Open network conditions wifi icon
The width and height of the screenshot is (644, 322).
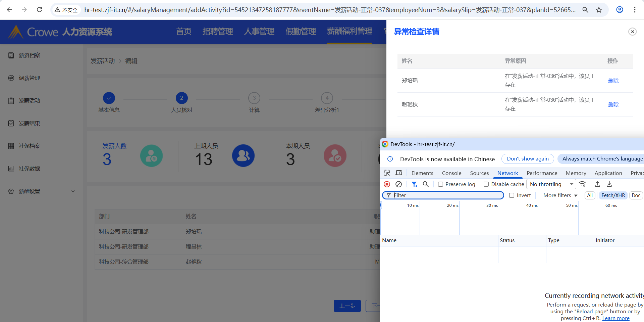coord(583,184)
